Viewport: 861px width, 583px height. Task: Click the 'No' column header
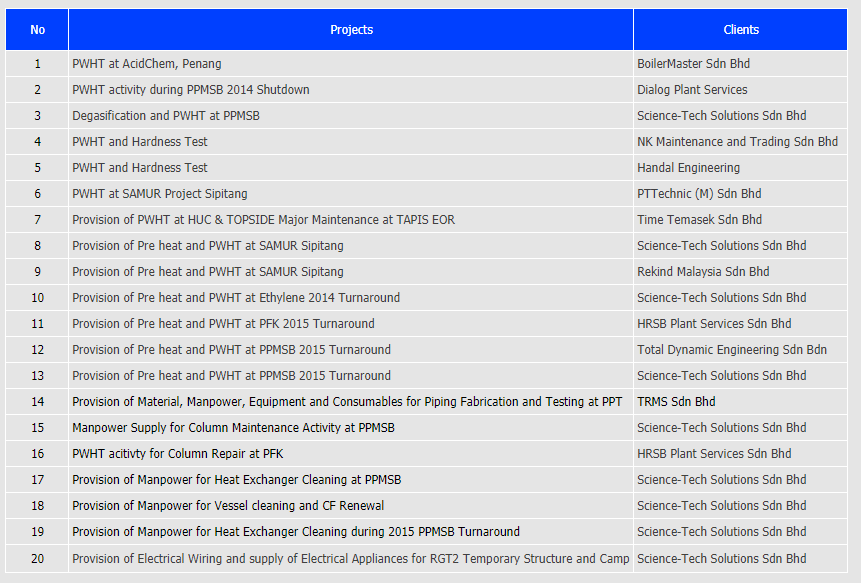38,30
